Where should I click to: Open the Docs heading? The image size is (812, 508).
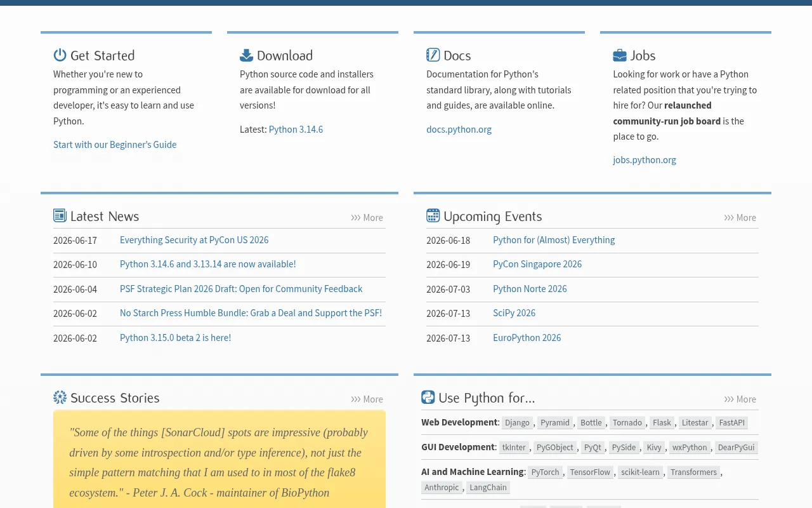click(x=457, y=56)
